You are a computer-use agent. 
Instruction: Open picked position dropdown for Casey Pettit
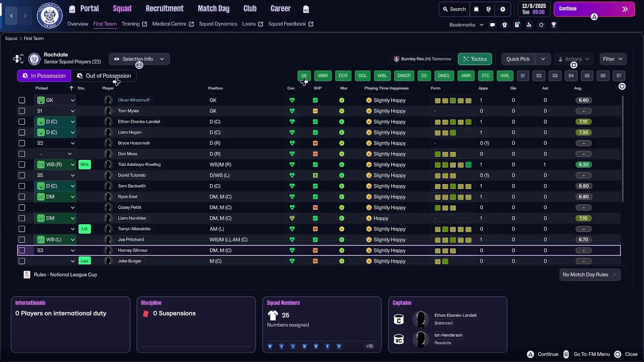[72, 208]
